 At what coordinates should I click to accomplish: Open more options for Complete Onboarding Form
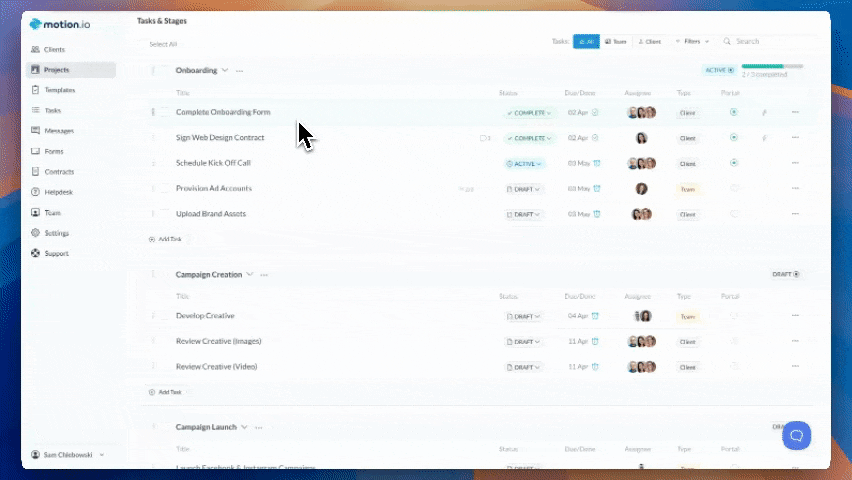[x=795, y=112]
